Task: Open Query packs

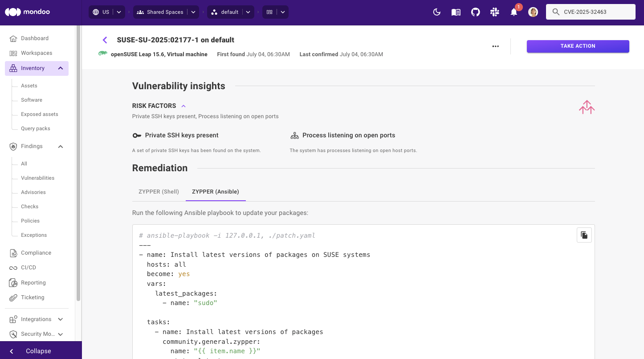Action: [36, 128]
